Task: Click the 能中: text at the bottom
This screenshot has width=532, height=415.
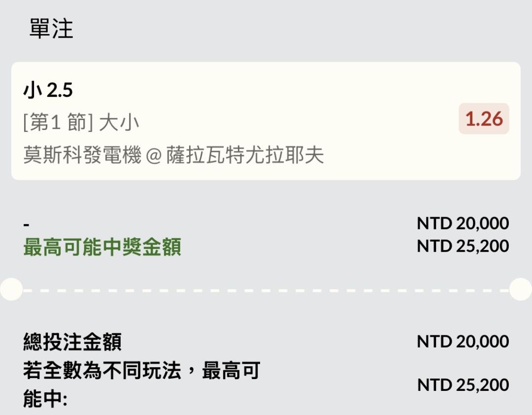Action: tap(45, 400)
